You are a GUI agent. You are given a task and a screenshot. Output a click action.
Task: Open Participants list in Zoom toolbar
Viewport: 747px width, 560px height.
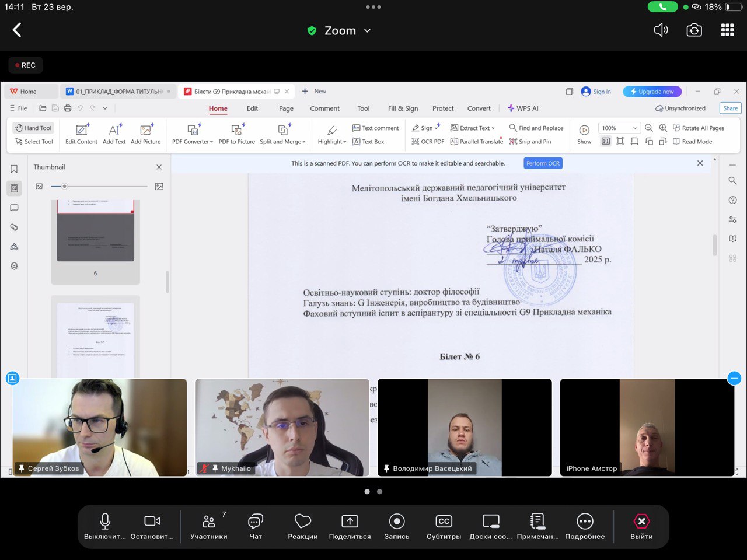click(208, 526)
